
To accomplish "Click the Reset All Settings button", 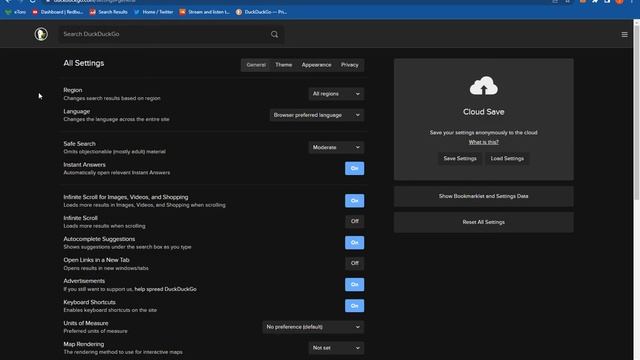I will 483,222.
